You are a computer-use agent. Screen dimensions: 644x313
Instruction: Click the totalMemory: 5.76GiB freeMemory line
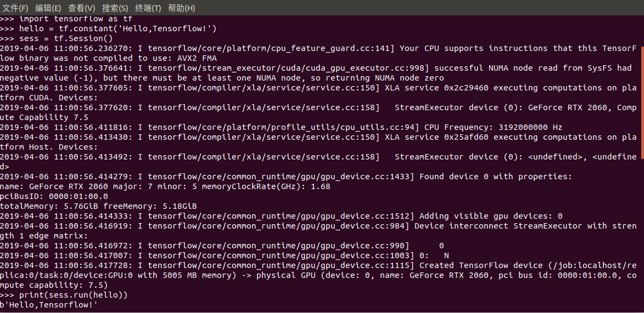[x=98, y=206]
